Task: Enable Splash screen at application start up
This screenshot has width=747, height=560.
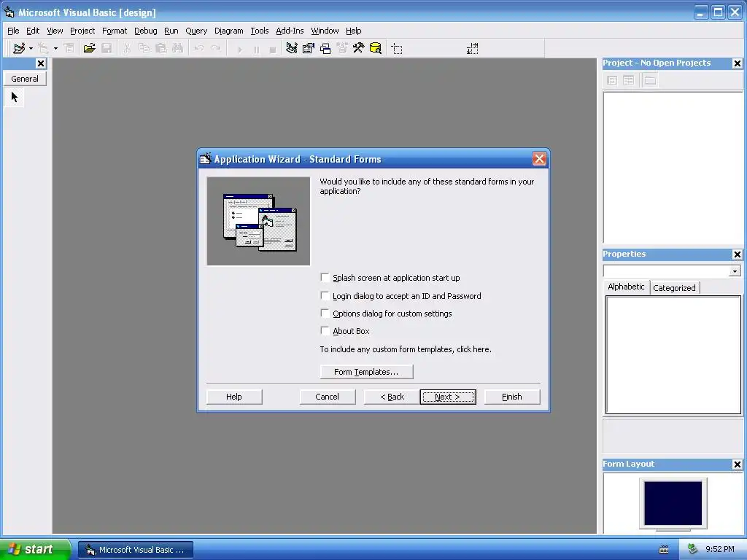Action: [x=325, y=278]
